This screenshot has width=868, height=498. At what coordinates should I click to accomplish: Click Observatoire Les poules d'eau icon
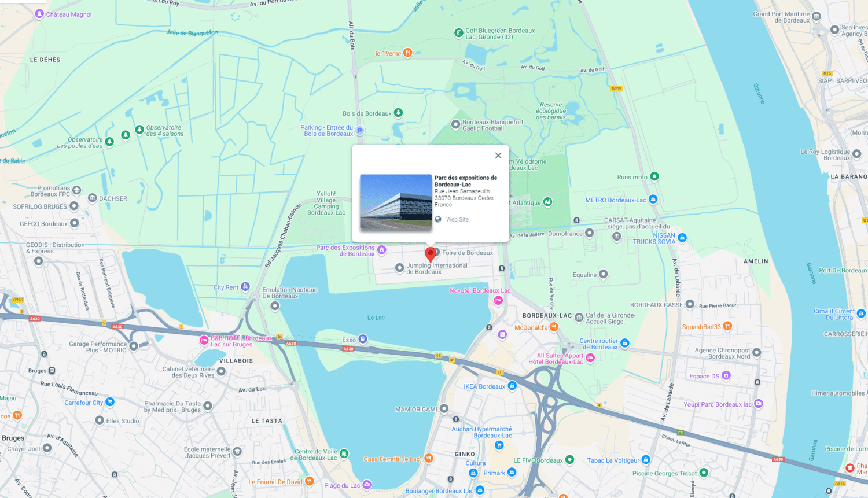tap(109, 142)
